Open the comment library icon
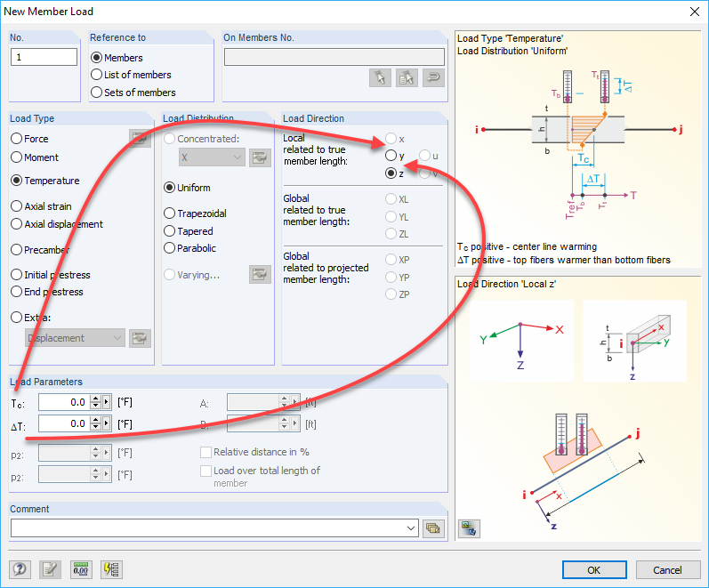 pyautogui.click(x=433, y=528)
